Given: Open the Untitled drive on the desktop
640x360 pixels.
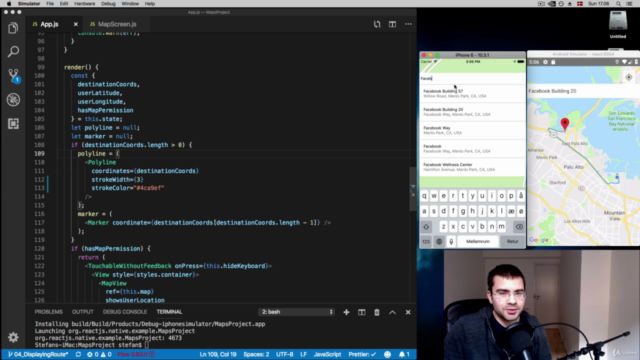Looking at the screenshot, I should [618, 24].
